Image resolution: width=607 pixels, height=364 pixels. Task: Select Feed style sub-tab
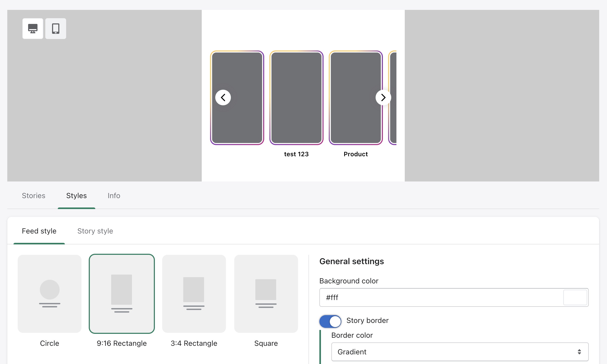click(39, 231)
